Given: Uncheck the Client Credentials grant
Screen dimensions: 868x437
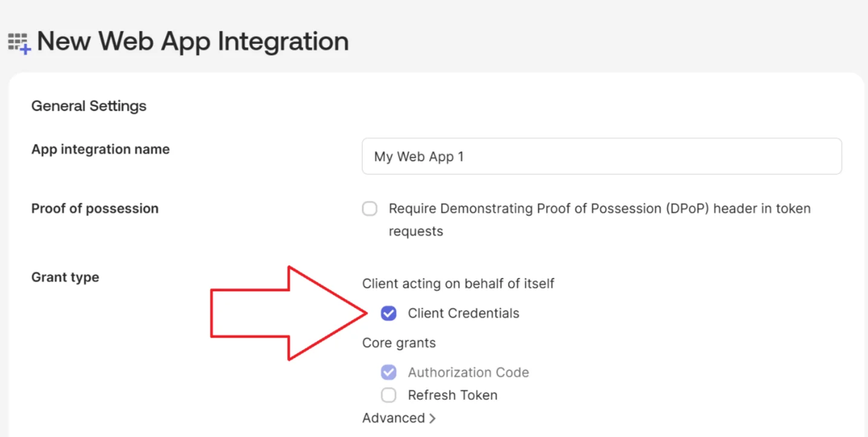Looking at the screenshot, I should pos(388,313).
